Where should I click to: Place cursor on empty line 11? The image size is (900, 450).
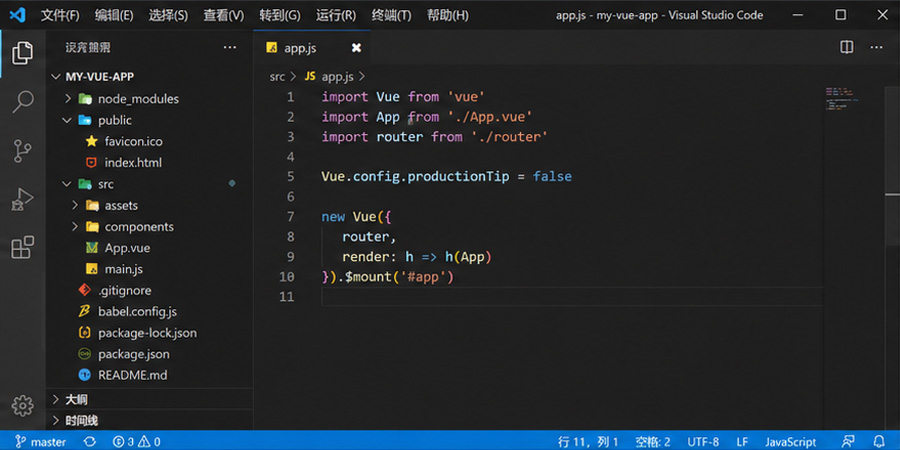point(572,297)
